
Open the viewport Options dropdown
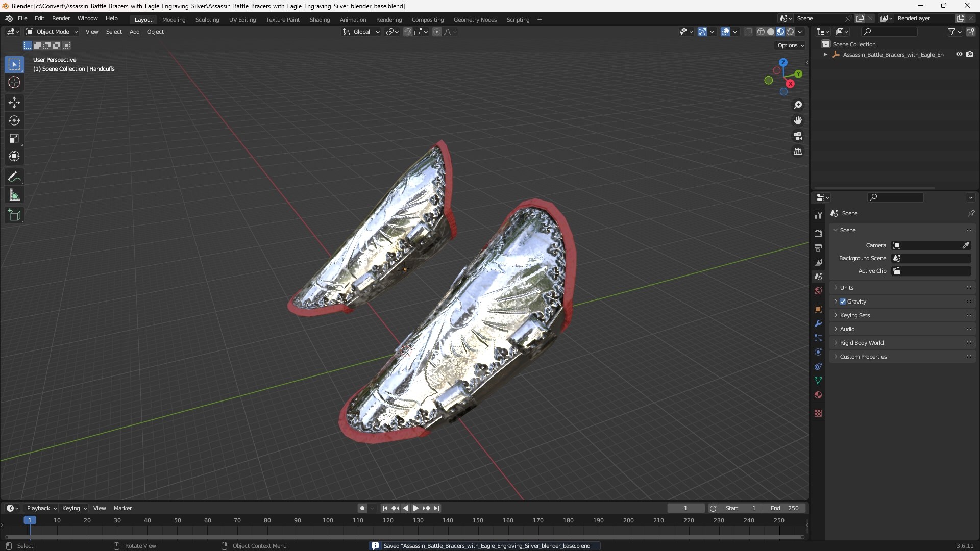(791, 45)
